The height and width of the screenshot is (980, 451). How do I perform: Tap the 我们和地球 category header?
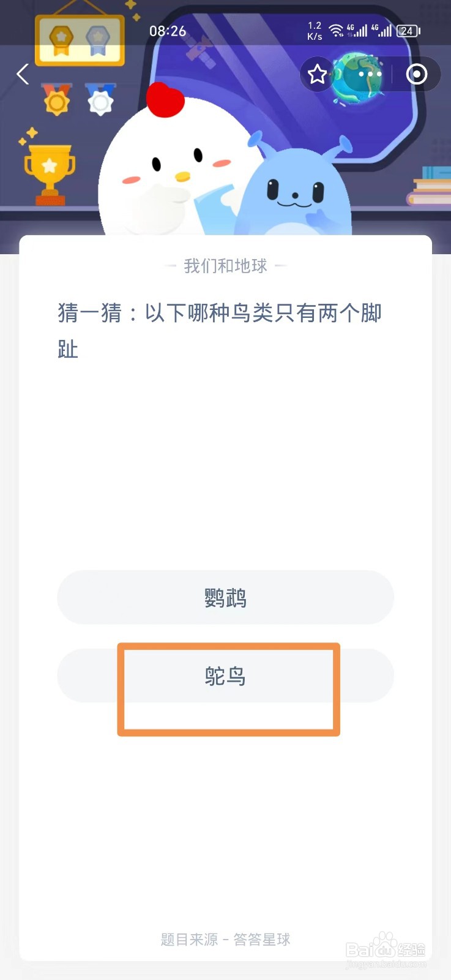[x=225, y=266]
